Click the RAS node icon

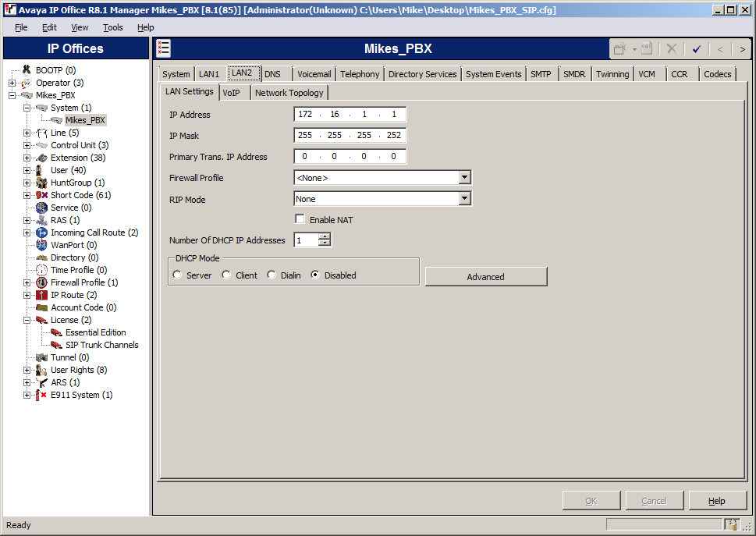(42, 221)
